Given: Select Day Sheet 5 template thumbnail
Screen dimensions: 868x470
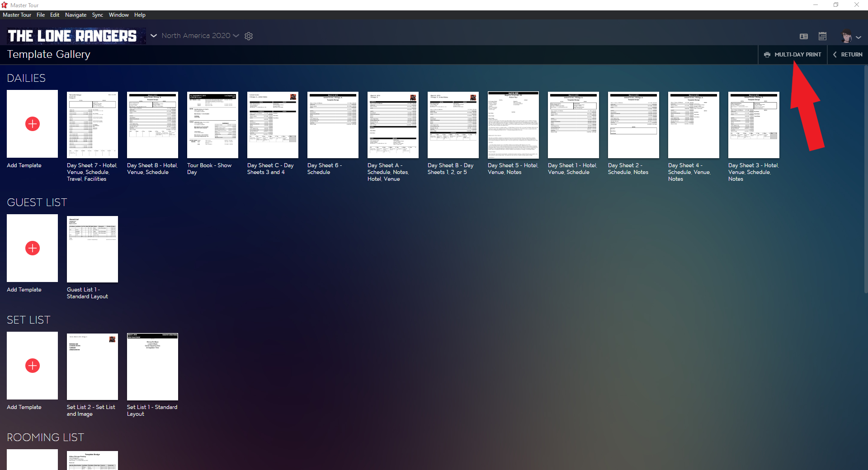Looking at the screenshot, I should [x=513, y=125].
